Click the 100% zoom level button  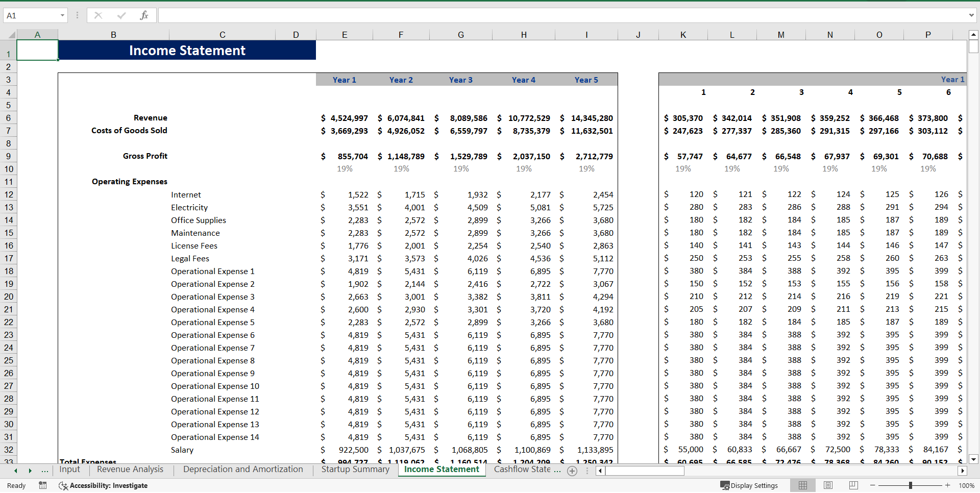click(967, 485)
